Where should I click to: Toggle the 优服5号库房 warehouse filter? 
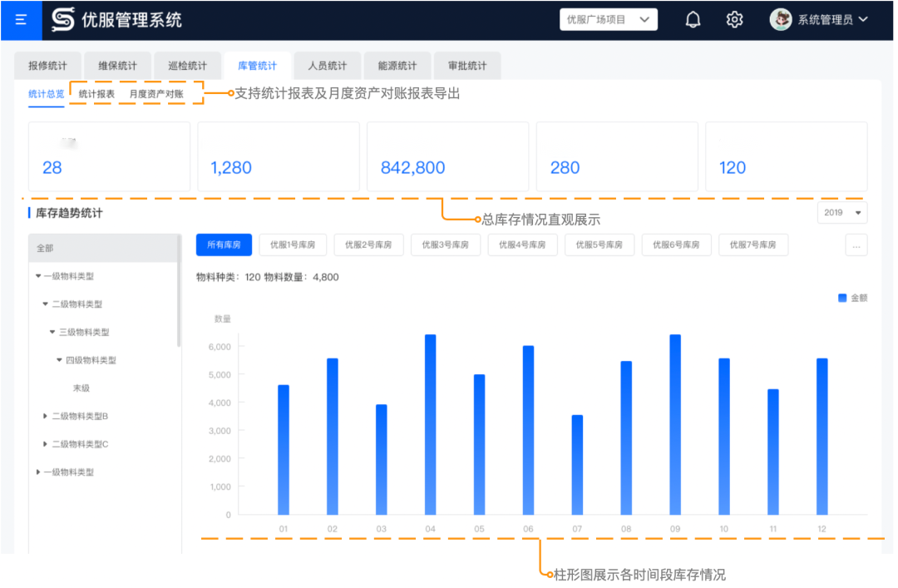599,245
